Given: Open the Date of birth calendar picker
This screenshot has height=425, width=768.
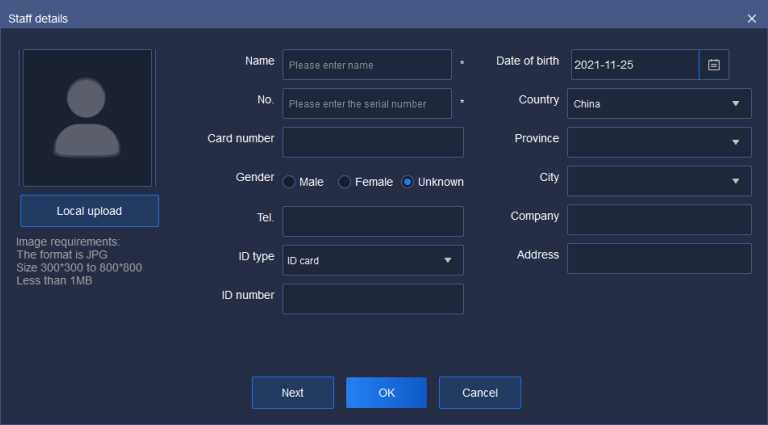Looking at the screenshot, I should pos(714,65).
